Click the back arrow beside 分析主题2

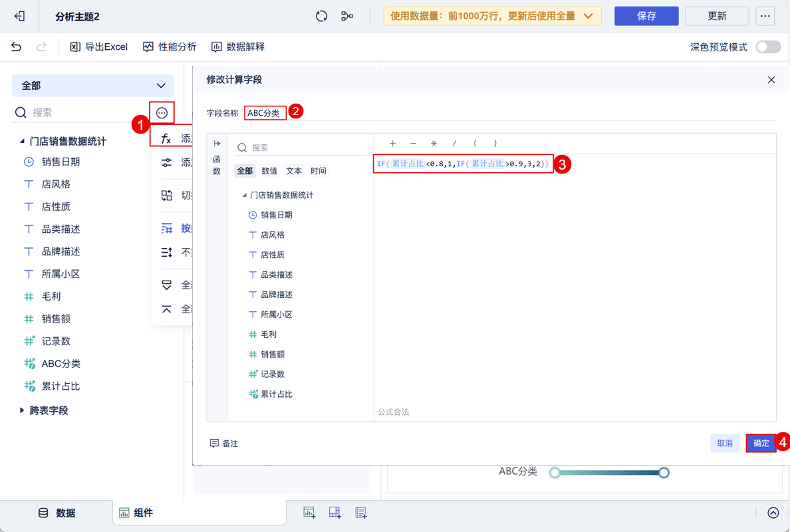tap(19, 15)
